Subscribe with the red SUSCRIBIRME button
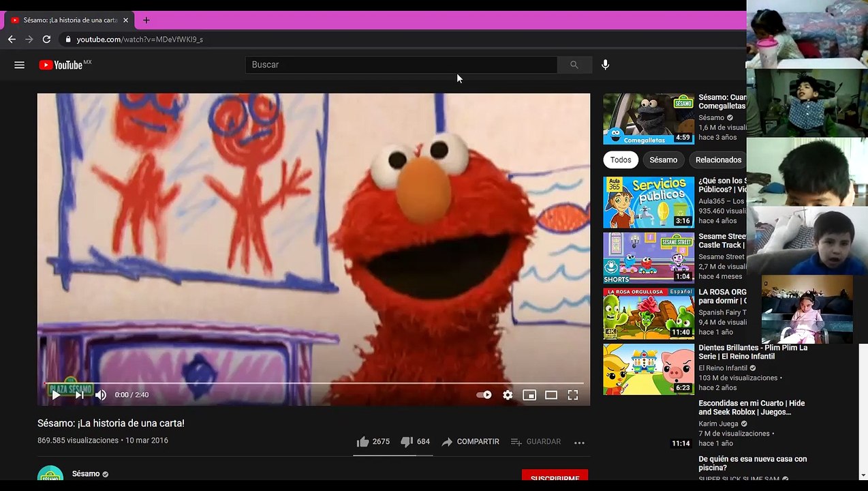This screenshot has width=868, height=491. coord(555,475)
